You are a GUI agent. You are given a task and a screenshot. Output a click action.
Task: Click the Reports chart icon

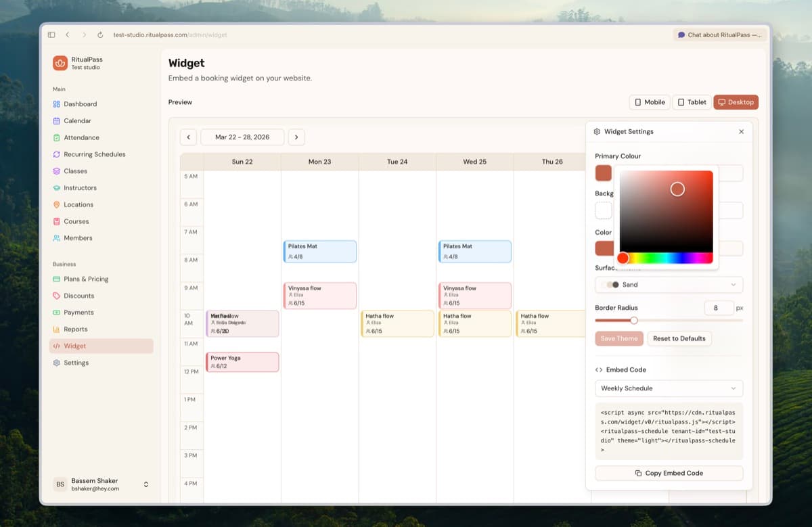pos(57,329)
